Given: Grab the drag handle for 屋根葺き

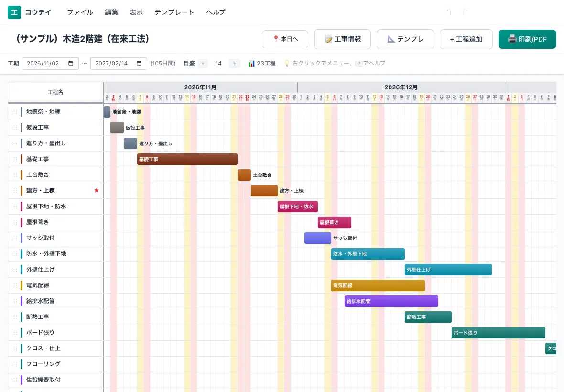Looking at the screenshot, I should pos(15,222).
